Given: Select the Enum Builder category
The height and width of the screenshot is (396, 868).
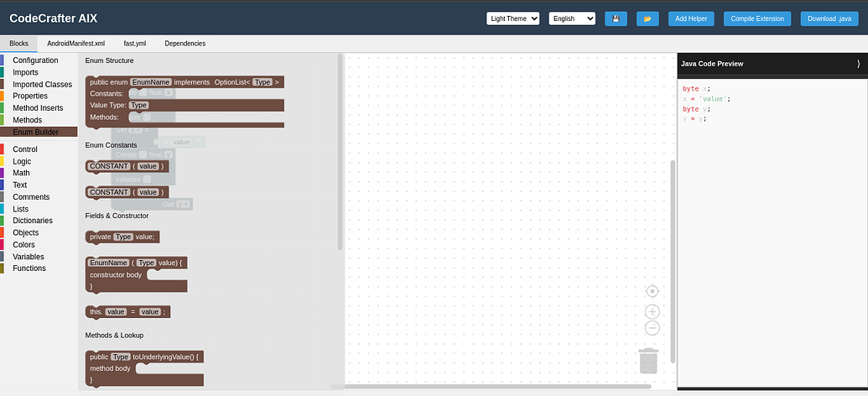Looking at the screenshot, I should (x=39, y=132).
